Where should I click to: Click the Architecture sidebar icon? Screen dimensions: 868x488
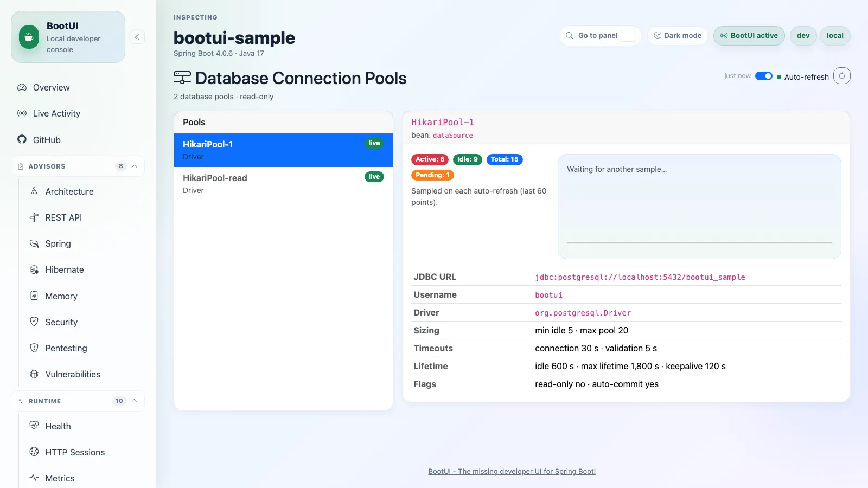coord(34,191)
